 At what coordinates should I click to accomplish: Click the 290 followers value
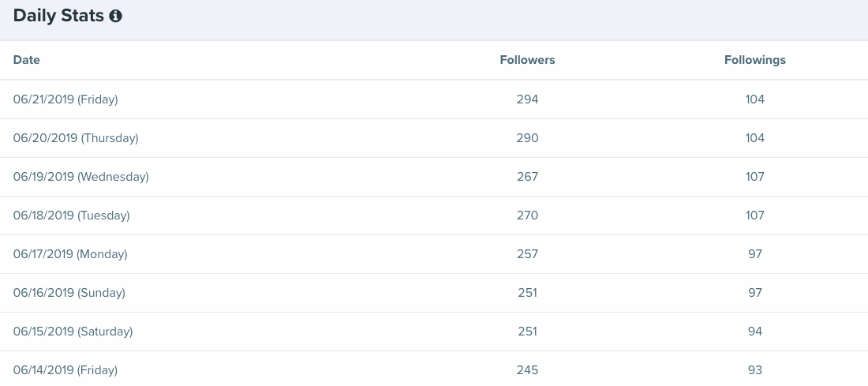[x=527, y=138]
